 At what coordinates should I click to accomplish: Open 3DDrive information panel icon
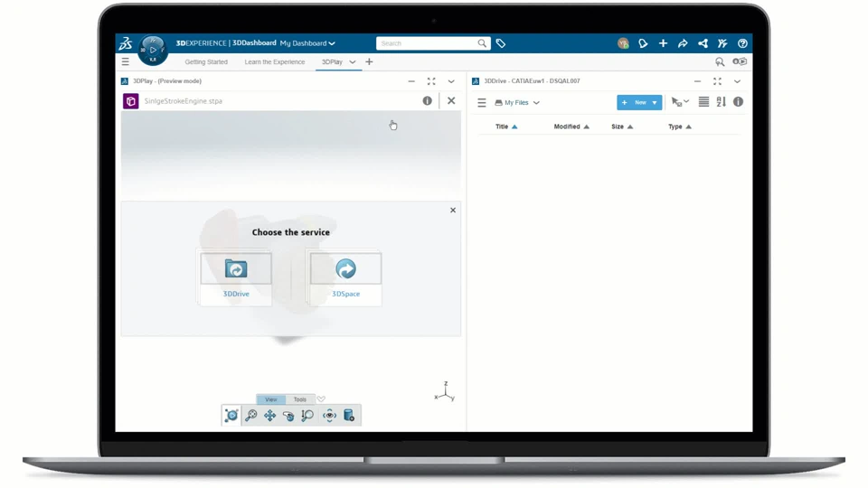click(x=738, y=102)
